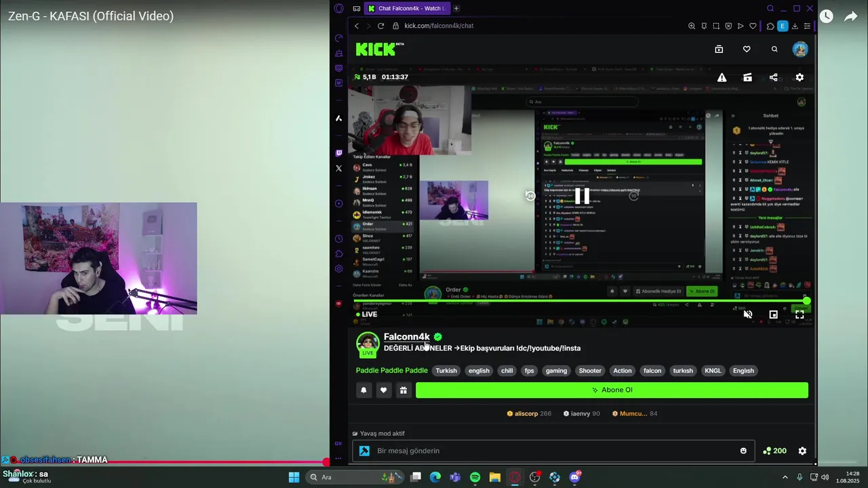
Task: Create clip from stream icon
Action: click(747, 77)
